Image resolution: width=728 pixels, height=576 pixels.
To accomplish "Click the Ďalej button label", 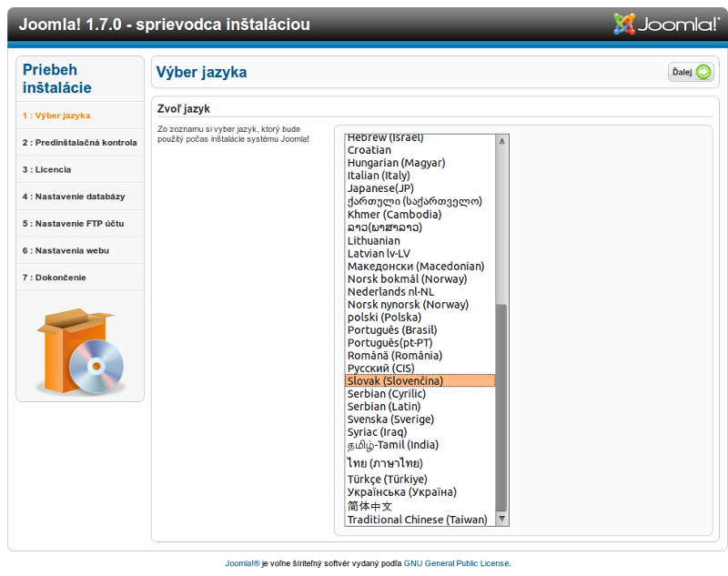I will pyautogui.click(x=682, y=72).
